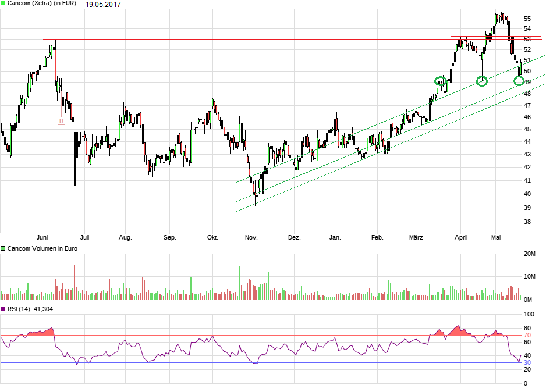
Task: Click the price axis value 55
Action: coord(527,19)
